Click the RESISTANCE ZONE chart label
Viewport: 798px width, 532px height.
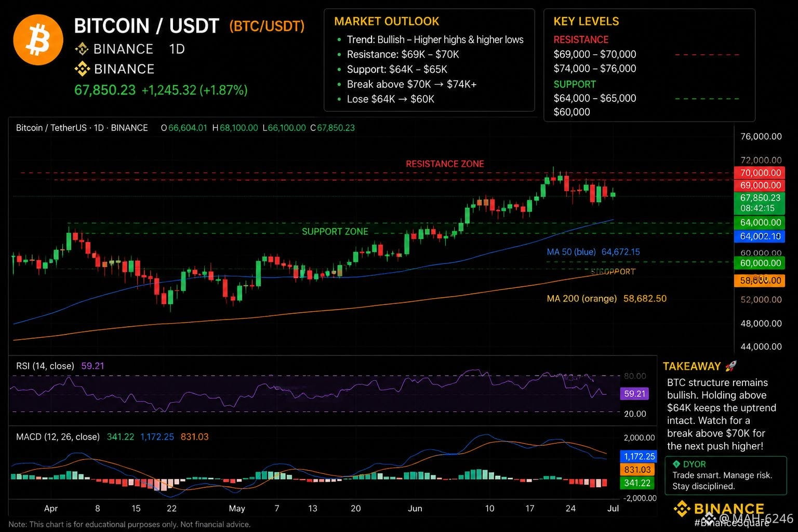[x=445, y=164]
